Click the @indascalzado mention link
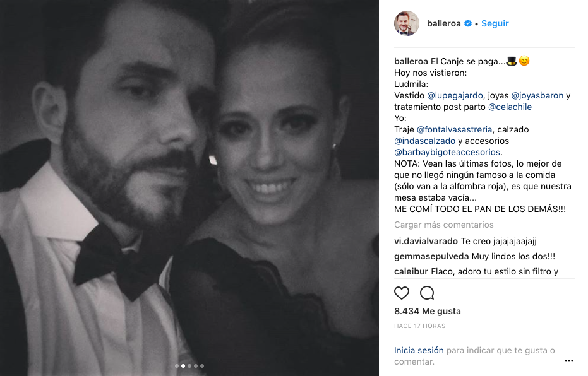Viewport: 588px width, 376px height. click(424, 141)
